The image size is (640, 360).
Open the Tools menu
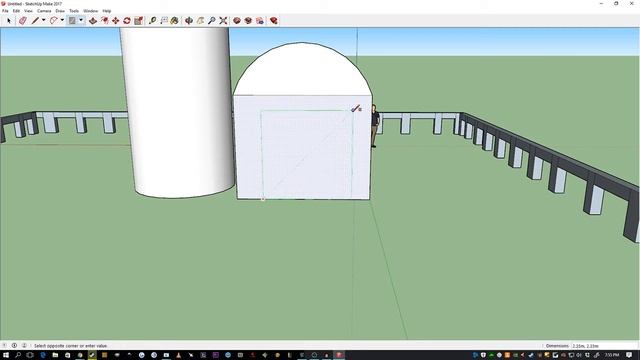74,11
